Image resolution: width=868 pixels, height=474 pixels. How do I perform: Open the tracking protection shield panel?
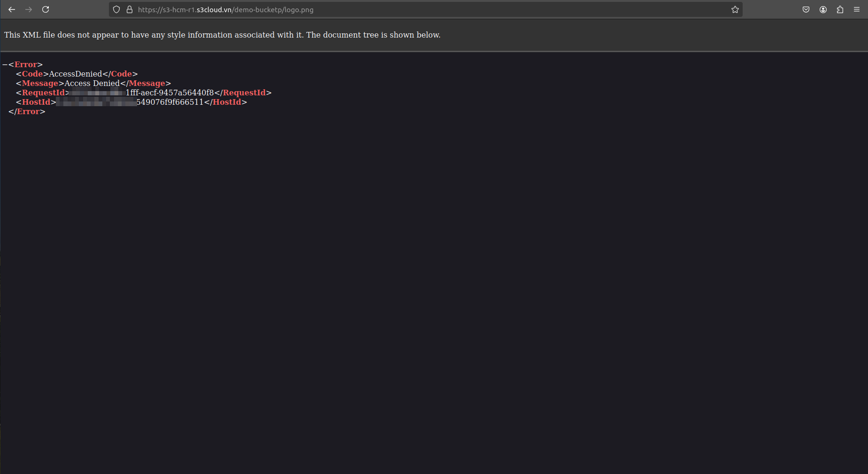[x=116, y=9]
